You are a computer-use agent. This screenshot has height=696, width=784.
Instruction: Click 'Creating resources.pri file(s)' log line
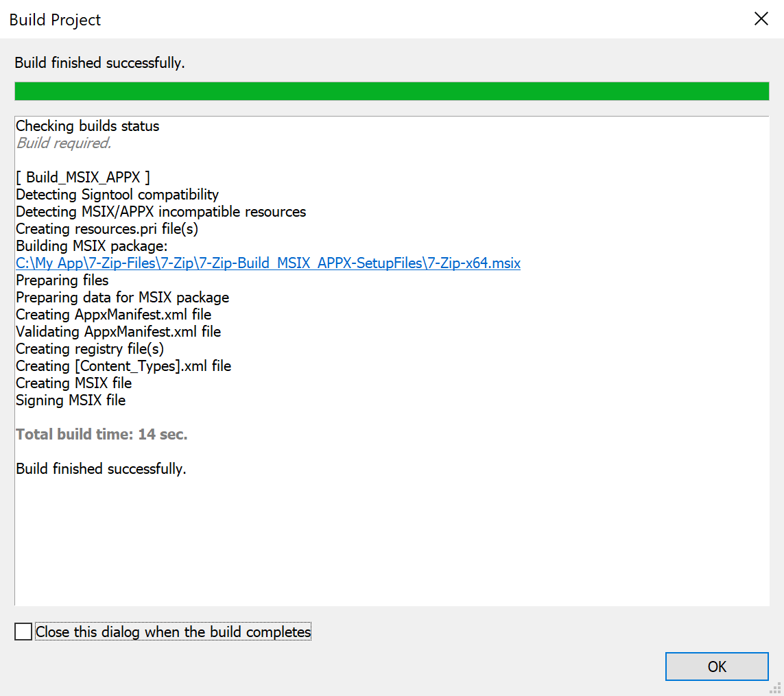(x=107, y=229)
